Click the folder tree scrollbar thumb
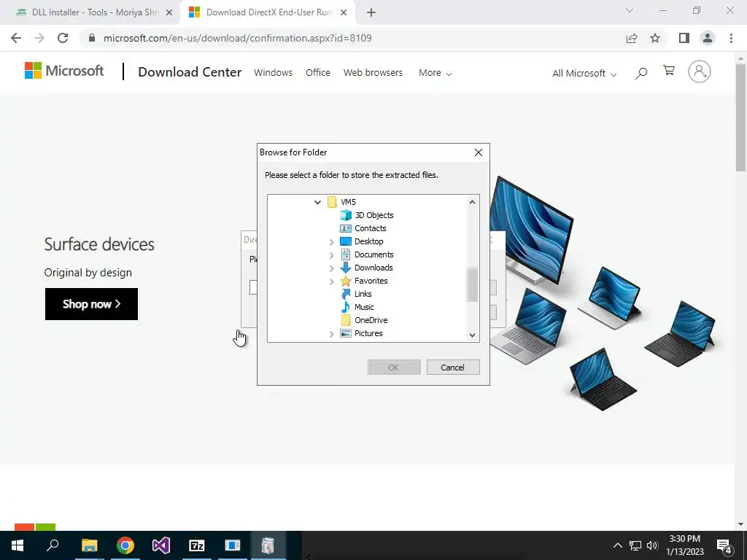This screenshot has height=560, width=747. click(472, 285)
